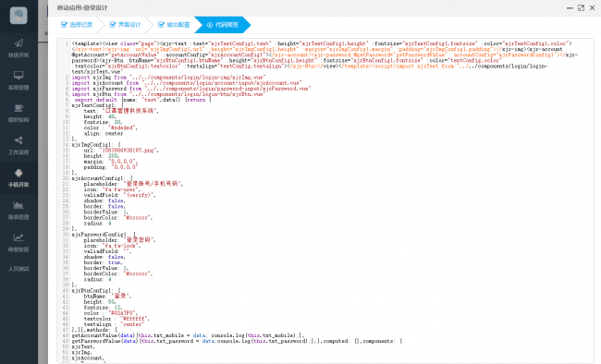Click the '(verify)' validField code line
The image size is (601, 364).
[120, 195]
